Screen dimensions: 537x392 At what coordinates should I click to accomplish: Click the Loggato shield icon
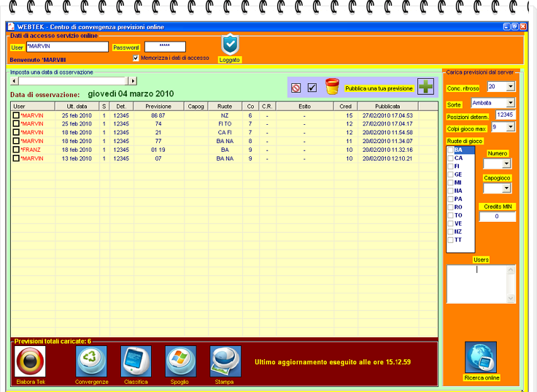[x=230, y=45]
